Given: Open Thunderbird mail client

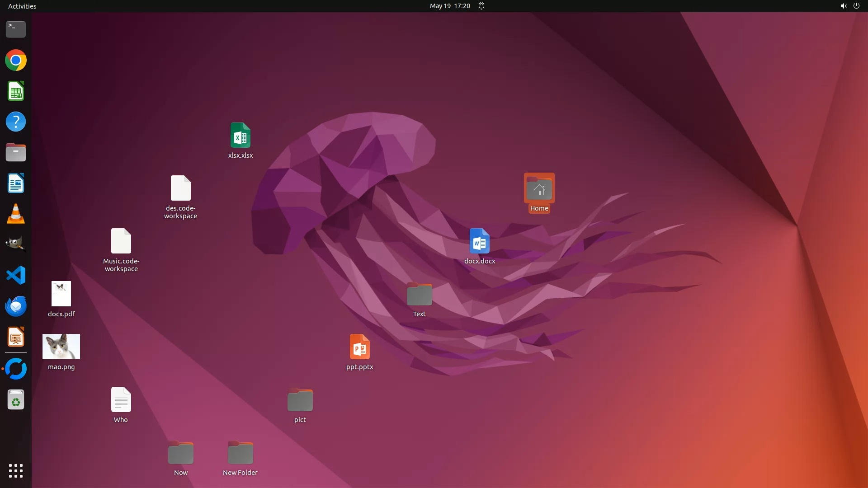Looking at the screenshot, I should tap(16, 306).
